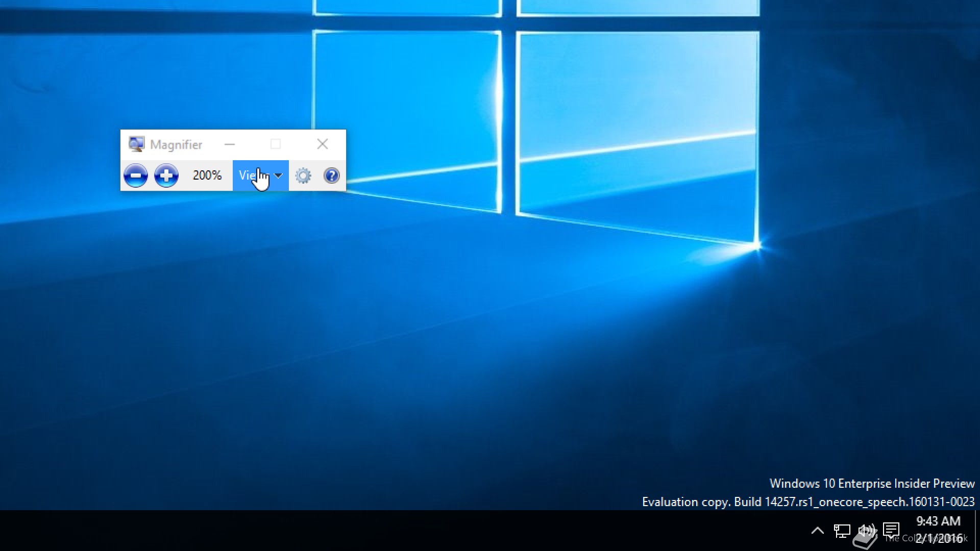Zoom in with the plus button
This screenshot has height=551, width=980.
[x=166, y=176]
